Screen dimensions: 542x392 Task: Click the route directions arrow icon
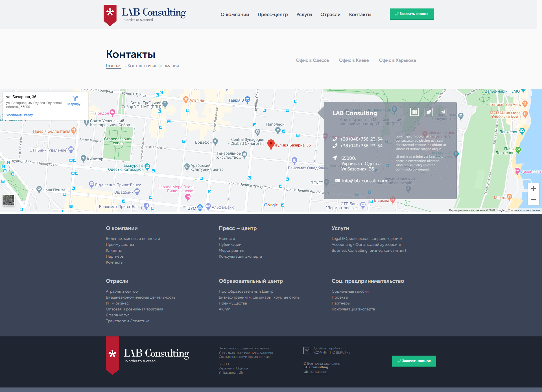(x=75, y=98)
